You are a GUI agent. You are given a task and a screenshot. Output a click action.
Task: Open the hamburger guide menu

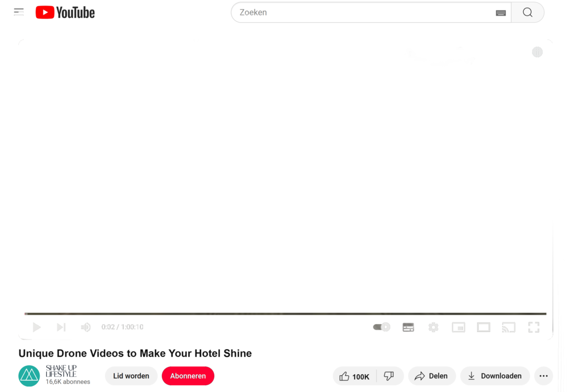click(x=19, y=12)
